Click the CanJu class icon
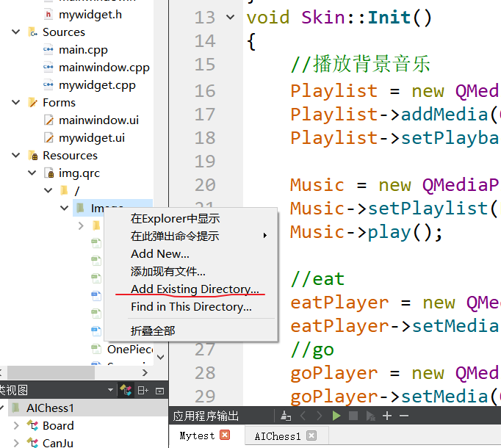The image size is (501, 448). 32,443
